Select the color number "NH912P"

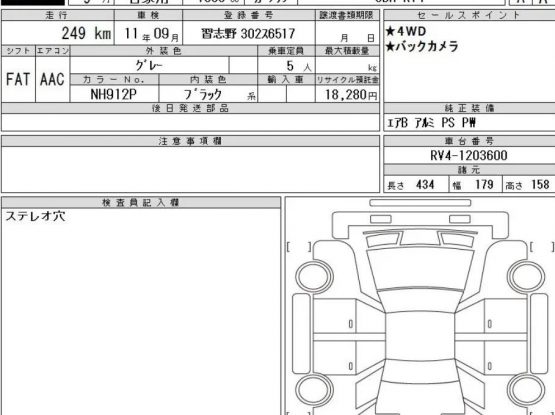click(x=113, y=94)
